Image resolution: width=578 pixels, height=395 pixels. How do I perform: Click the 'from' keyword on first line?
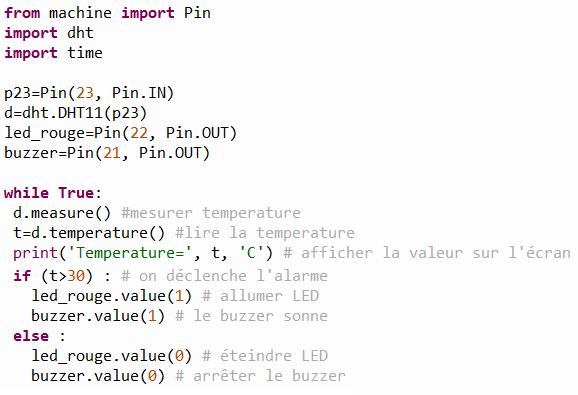click(x=22, y=13)
